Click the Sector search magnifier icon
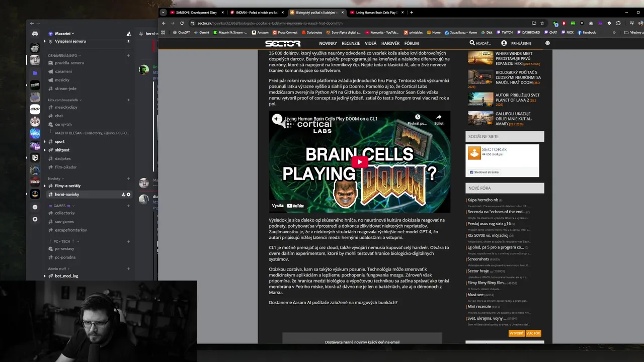This screenshot has height=362, width=644. tap(472, 43)
